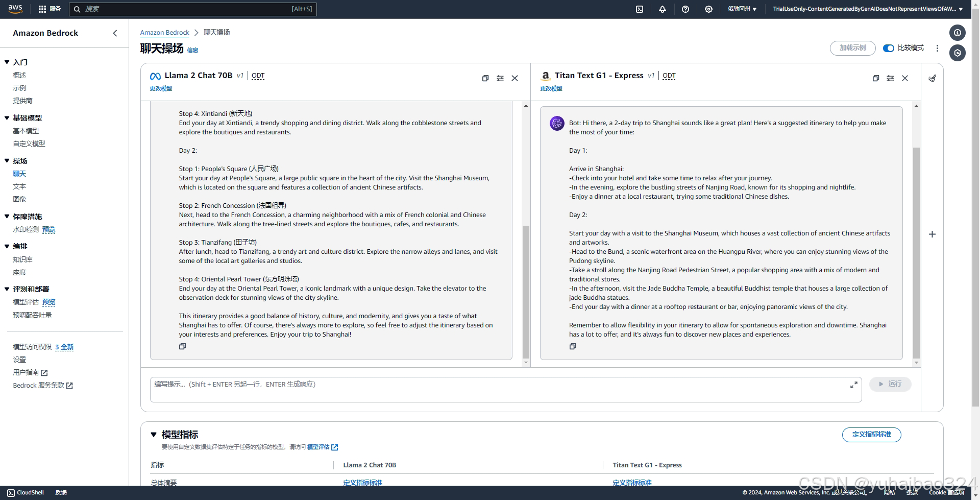Copy the Titan response text
This screenshot has height=500, width=980.
573,346
